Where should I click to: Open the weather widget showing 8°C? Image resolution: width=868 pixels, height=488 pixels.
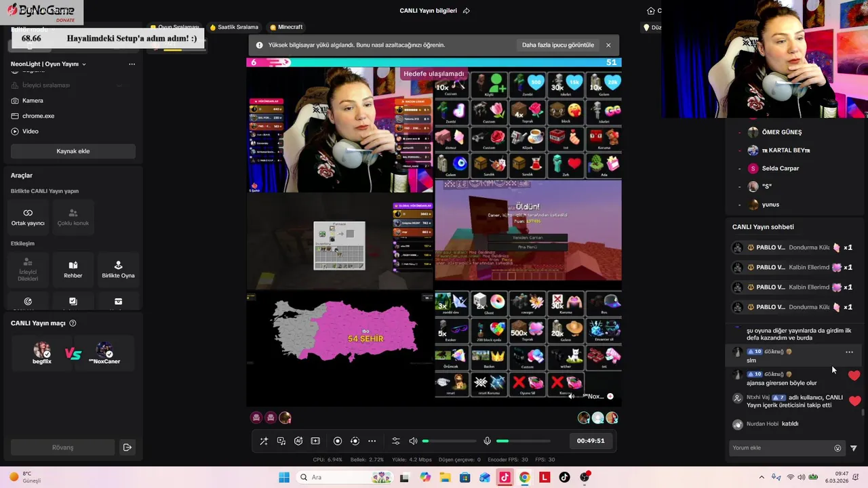pyautogui.click(x=25, y=477)
